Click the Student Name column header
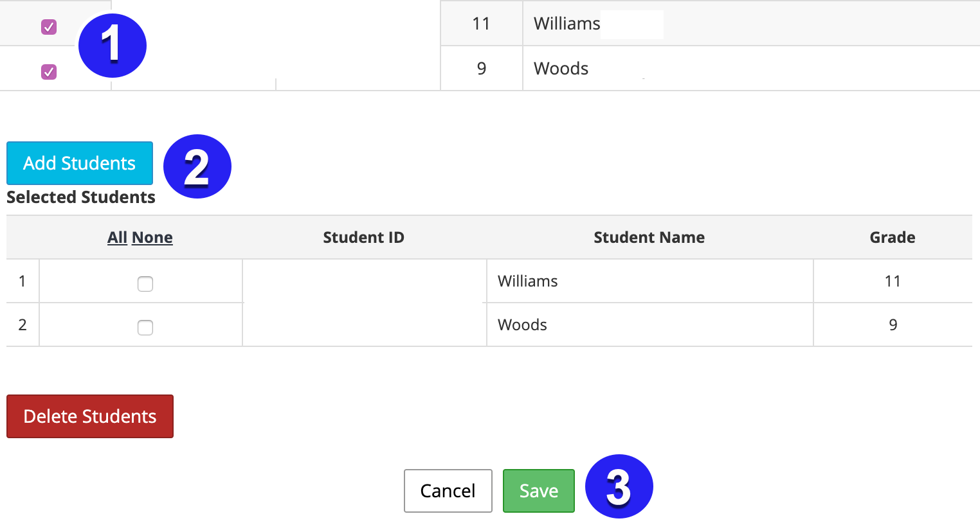Image resolution: width=980 pixels, height=523 pixels. point(649,238)
